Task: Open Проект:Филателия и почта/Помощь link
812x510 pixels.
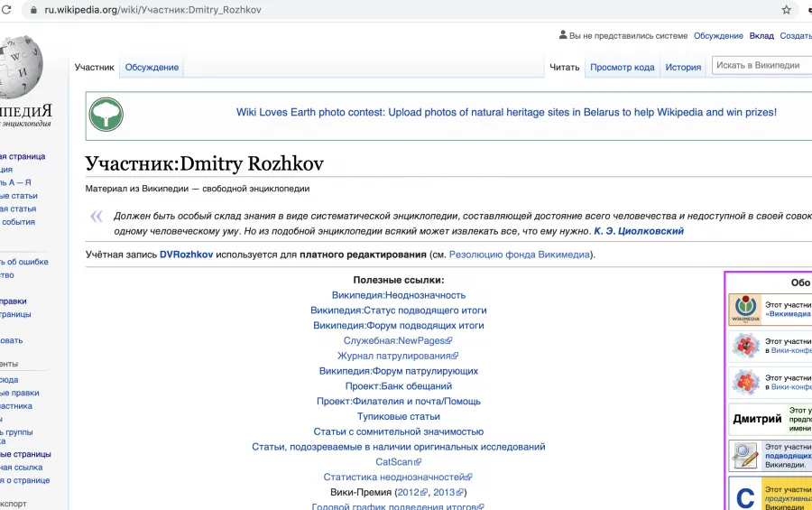Action: [x=399, y=401]
